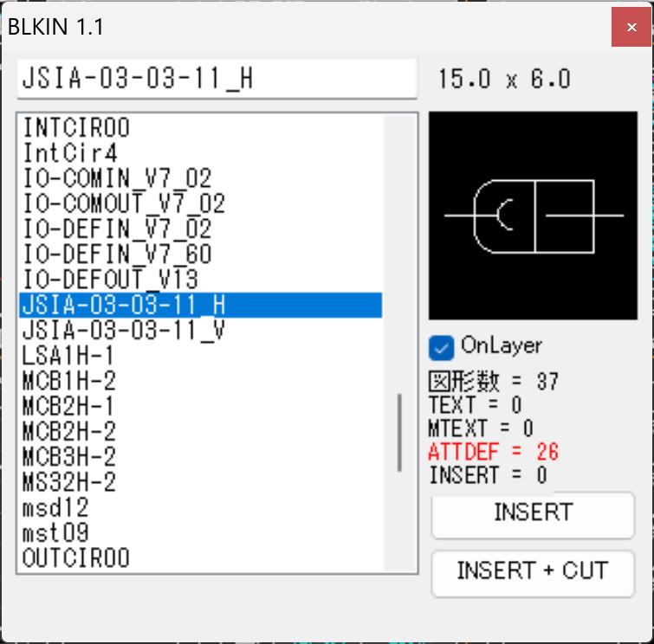Choose IO-COMIN_V7_02 from the list
This screenshot has height=644, width=654.
pyautogui.click(x=117, y=179)
